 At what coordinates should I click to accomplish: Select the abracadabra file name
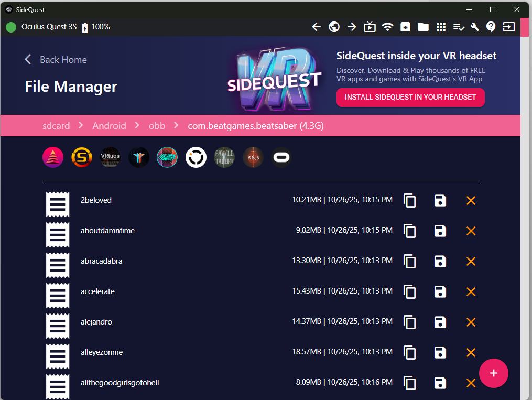pyautogui.click(x=102, y=261)
